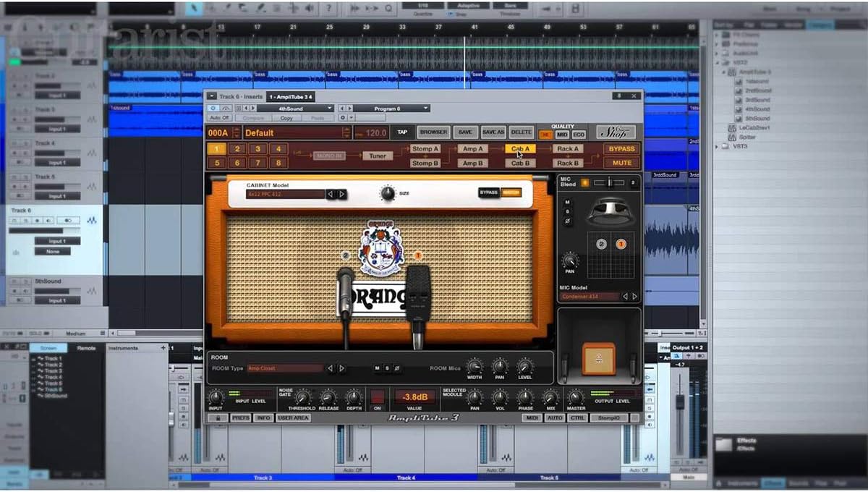Click the lock icon in AmpliTube's bottom-left corner

point(218,417)
